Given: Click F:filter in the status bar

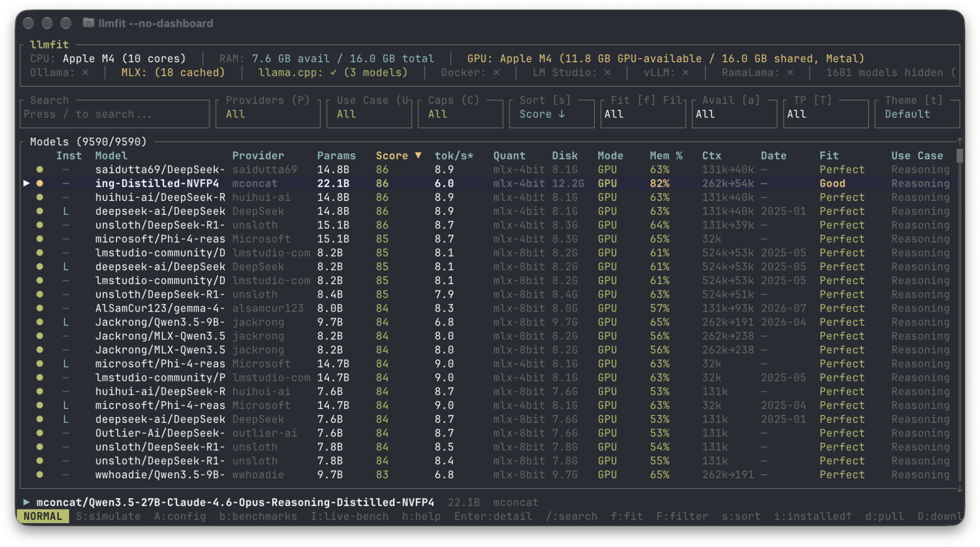Looking at the screenshot, I should [682, 516].
